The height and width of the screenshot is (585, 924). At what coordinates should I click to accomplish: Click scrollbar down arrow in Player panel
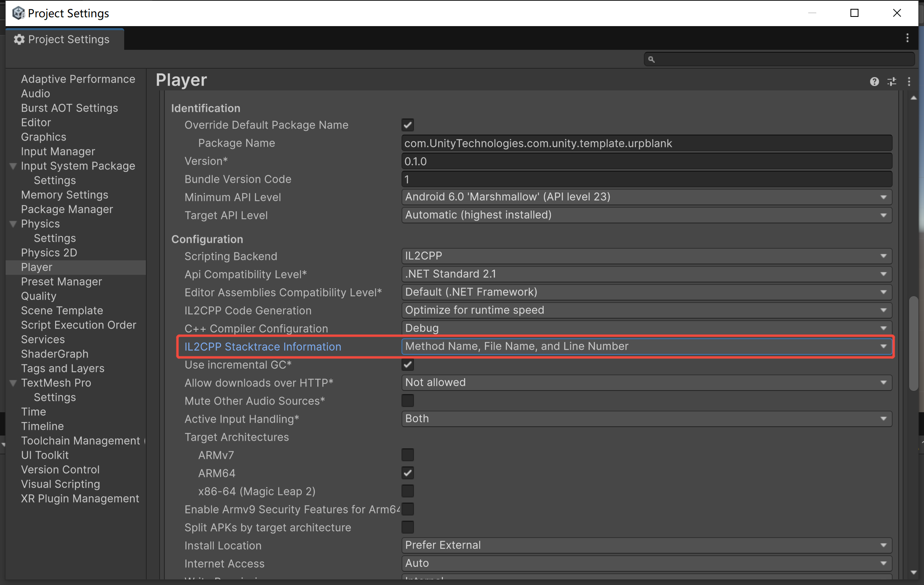914,572
